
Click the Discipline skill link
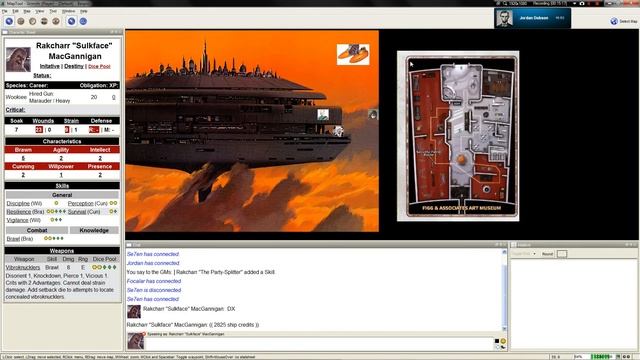18,203
